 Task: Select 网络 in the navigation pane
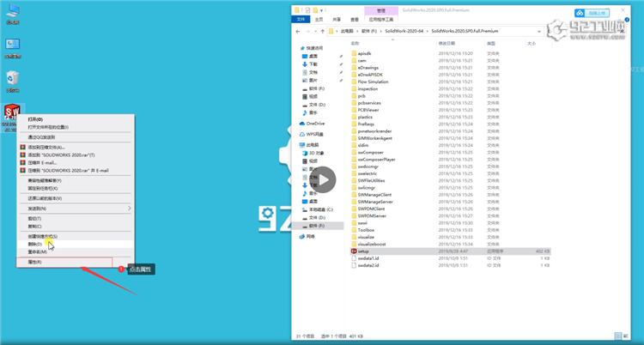(x=311, y=237)
